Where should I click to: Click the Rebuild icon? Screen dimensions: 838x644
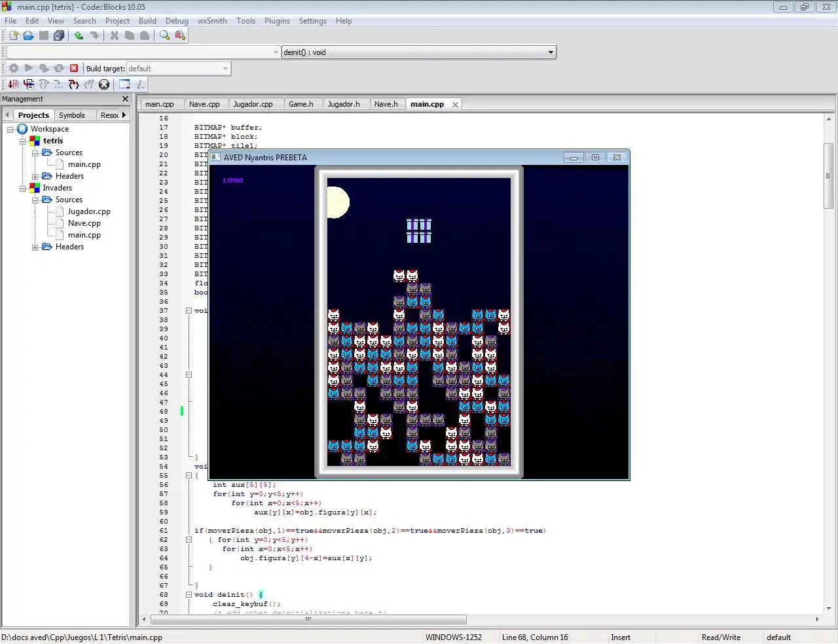point(59,68)
